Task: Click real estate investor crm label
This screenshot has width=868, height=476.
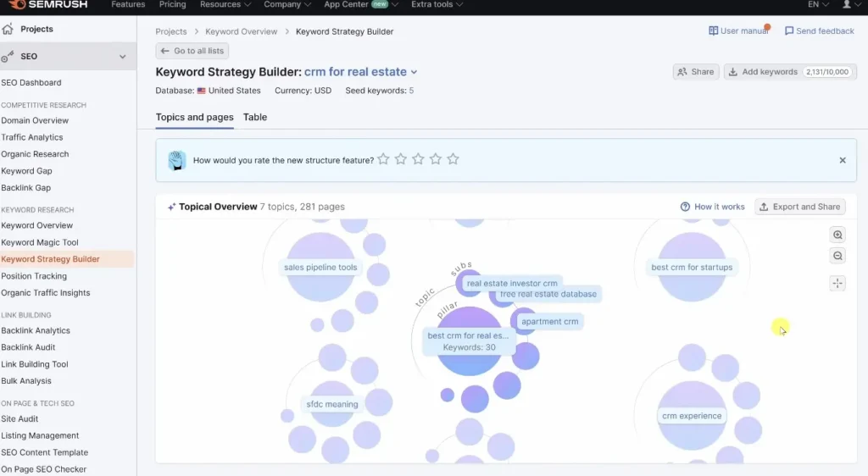Action: click(x=512, y=283)
